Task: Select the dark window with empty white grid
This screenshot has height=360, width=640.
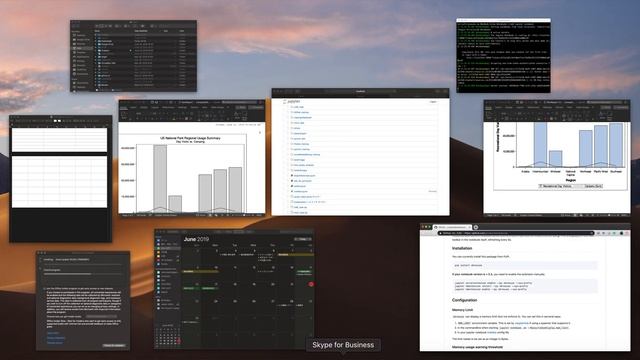Action: (60, 179)
